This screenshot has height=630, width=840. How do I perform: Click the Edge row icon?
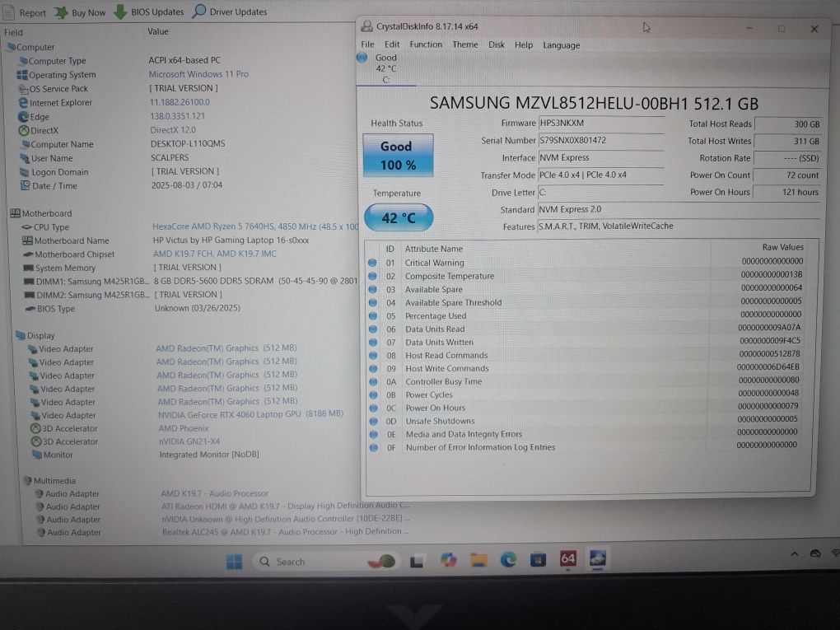24,116
